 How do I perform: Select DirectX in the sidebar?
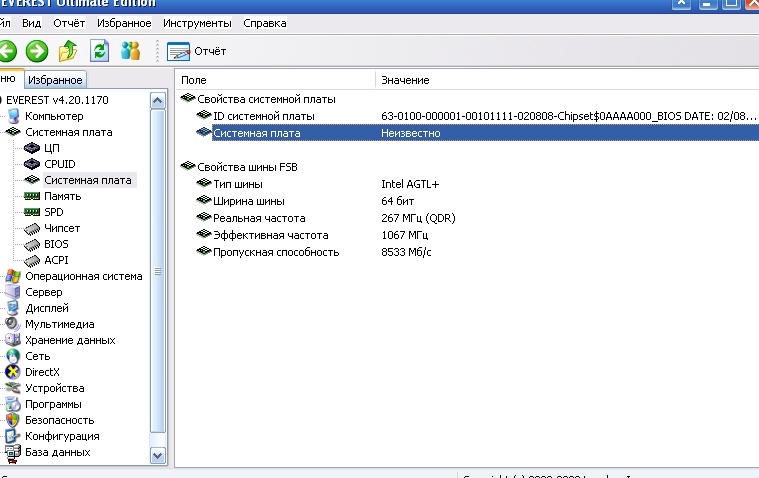[42, 372]
